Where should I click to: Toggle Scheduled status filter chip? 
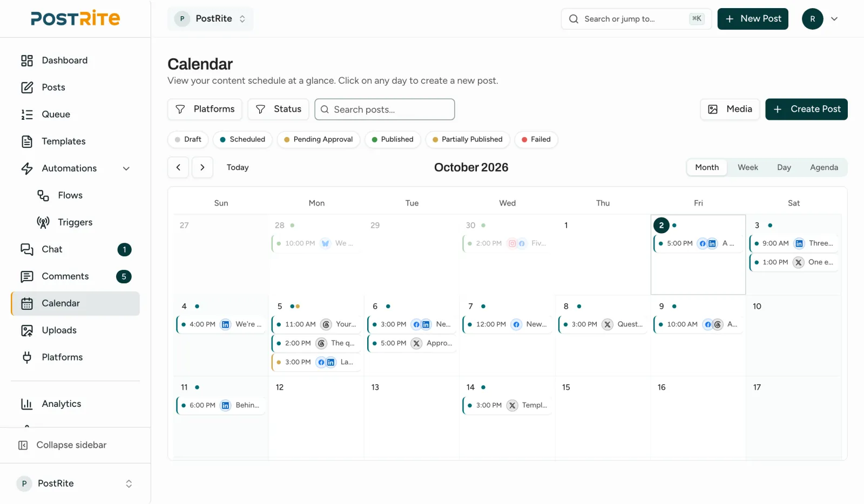242,139
